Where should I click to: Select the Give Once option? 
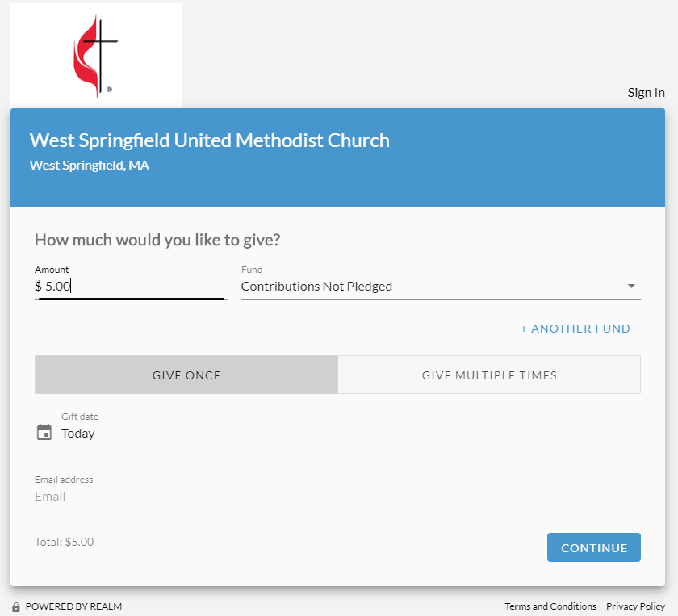pyautogui.click(x=186, y=375)
